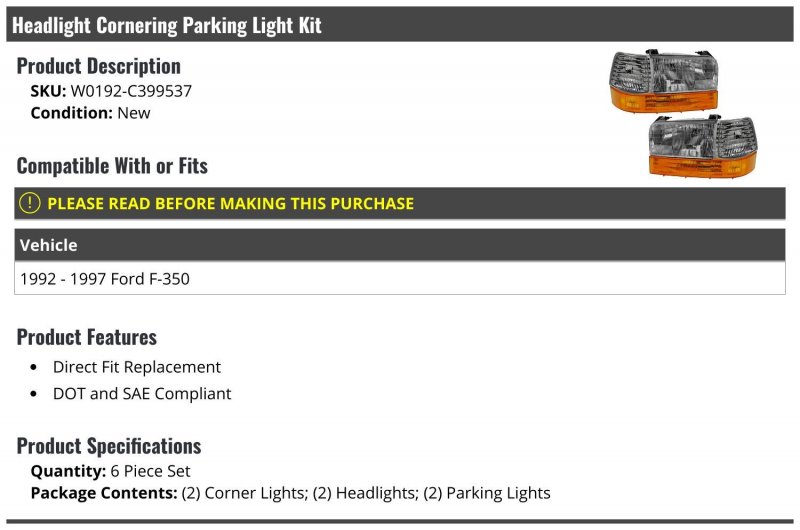Click the yellow exclamation warning icon

click(30, 203)
